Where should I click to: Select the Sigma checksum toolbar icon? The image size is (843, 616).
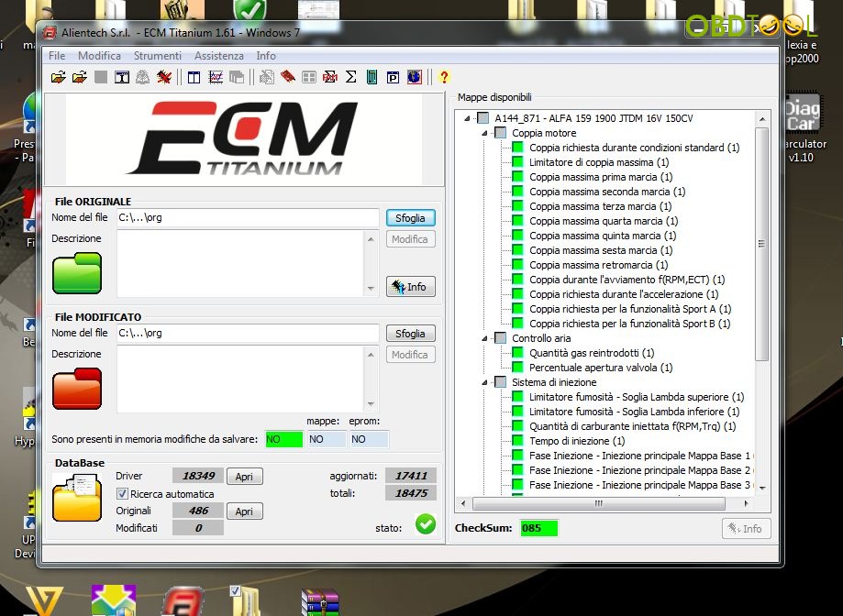coord(350,77)
